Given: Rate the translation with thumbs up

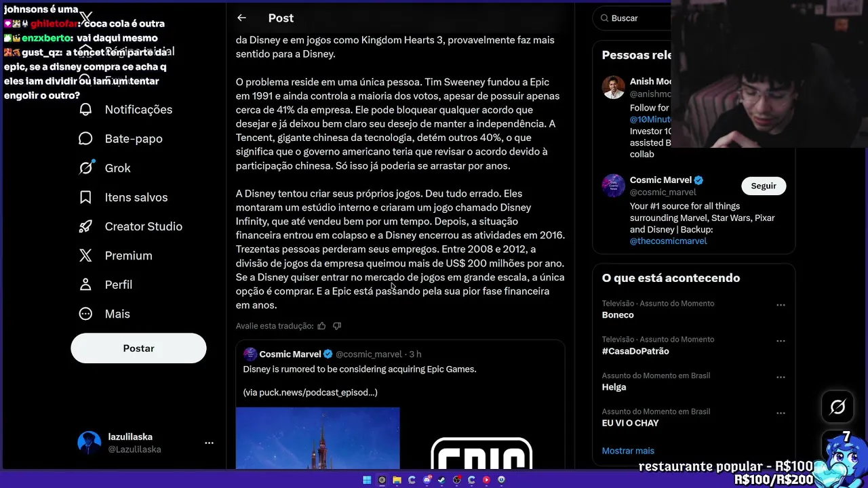Looking at the screenshot, I should 321,326.
